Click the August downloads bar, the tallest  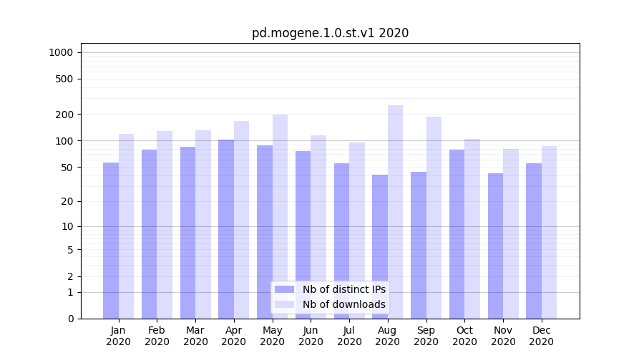395,212
